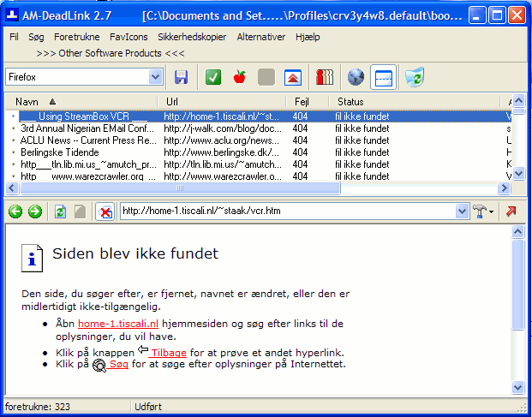Click the page info document icon
This screenshot has width=532, height=417.
tap(32, 259)
